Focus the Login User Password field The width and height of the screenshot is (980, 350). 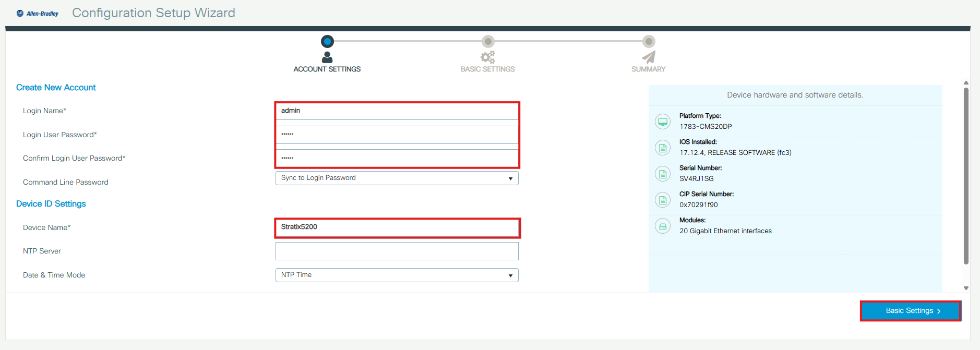[x=397, y=135]
